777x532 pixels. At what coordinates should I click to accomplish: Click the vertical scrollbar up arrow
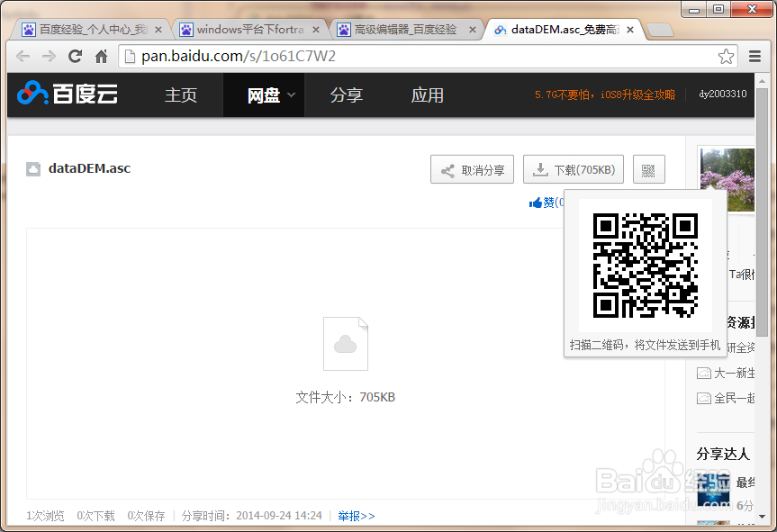pos(762,81)
